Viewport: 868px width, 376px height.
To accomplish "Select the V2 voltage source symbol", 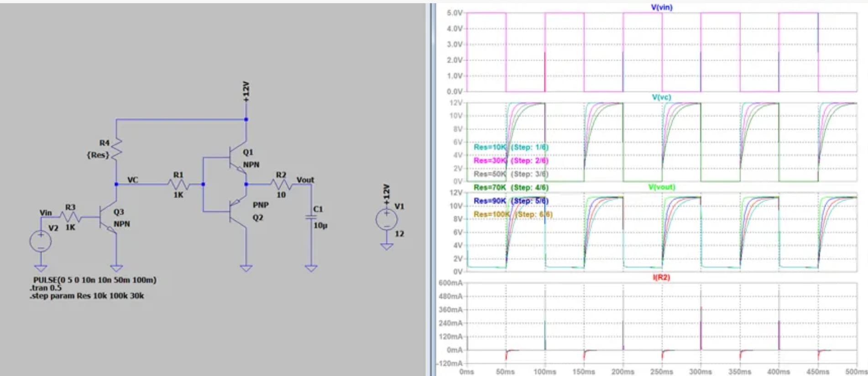I will 41,241.
